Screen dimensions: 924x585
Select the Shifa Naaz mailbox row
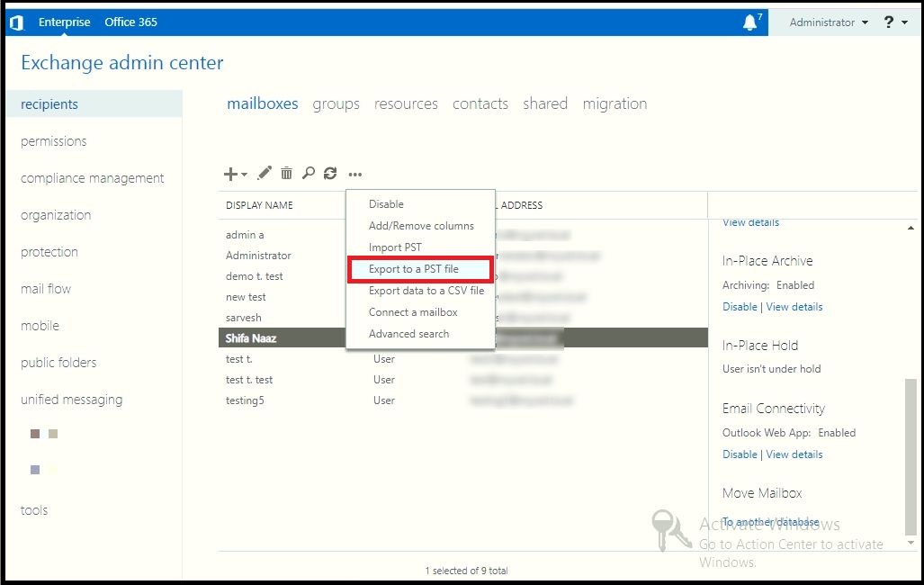click(x=462, y=337)
